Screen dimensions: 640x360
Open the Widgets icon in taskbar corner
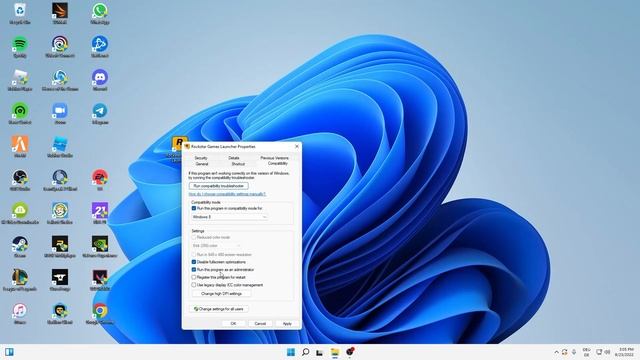pyautogui.click(x=9, y=352)
